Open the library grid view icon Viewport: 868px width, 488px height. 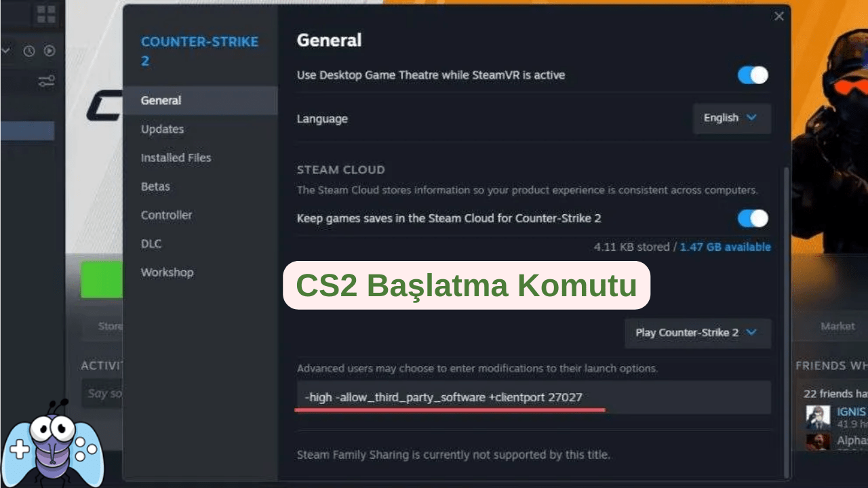point(47,14)
